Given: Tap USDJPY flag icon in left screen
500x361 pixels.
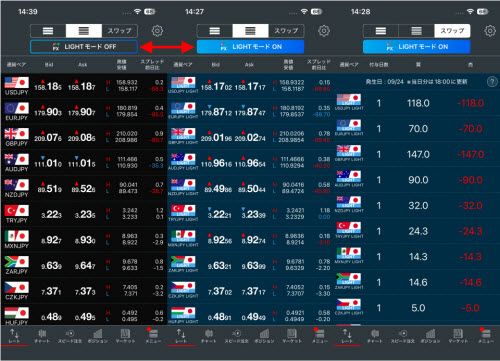Looking at the screenshot, I should 17,82.
